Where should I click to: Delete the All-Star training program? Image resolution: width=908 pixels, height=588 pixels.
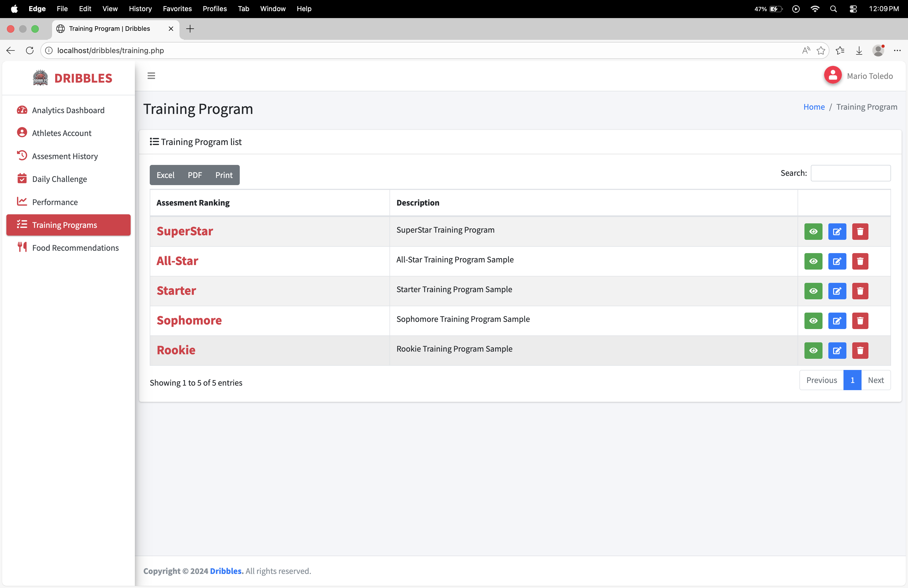pos(860,261)
